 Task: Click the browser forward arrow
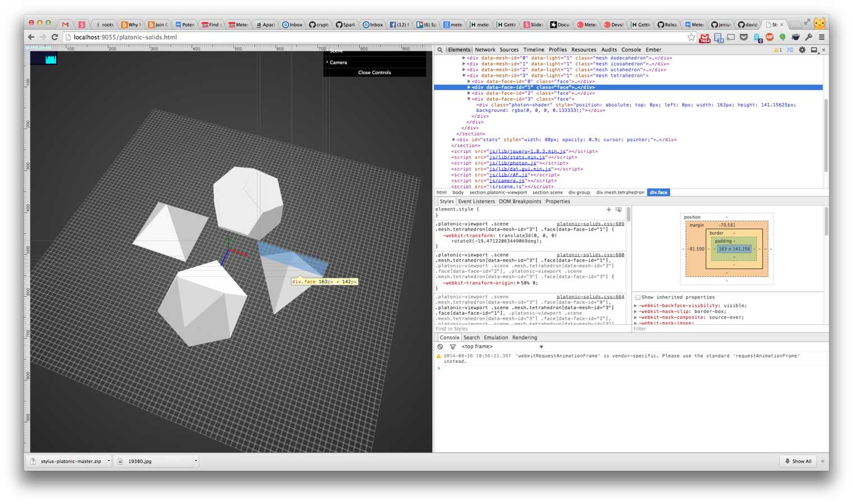click(x=43, y=37)
